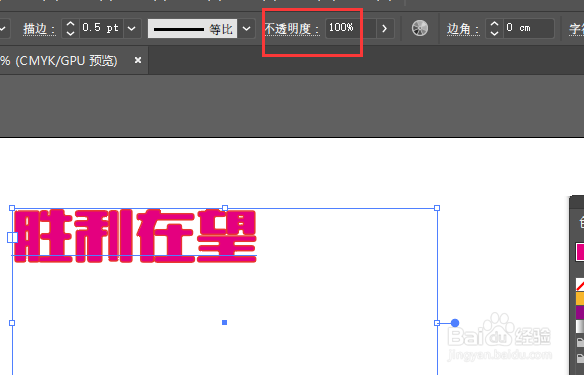Click the center point of the text box
The width and height of the screenshot is (584, 375).
pyautogui.click(x=225, y=322)
